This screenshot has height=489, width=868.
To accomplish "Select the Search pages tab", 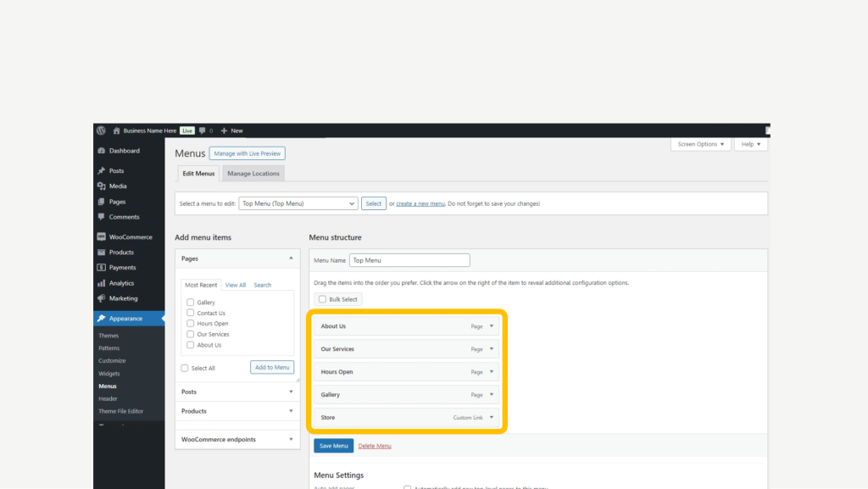I will point(263,285).
